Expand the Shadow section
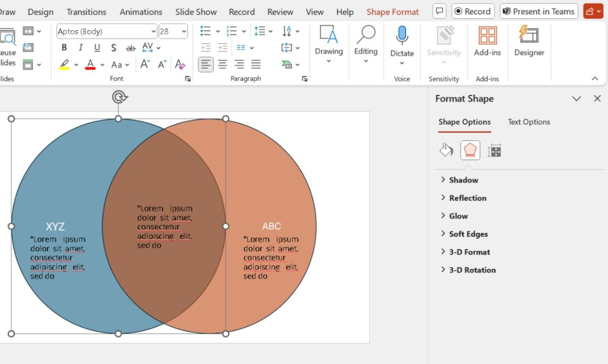Image resolution: width=608 pixels, height=364 pixels. click(x=459, y=180)
